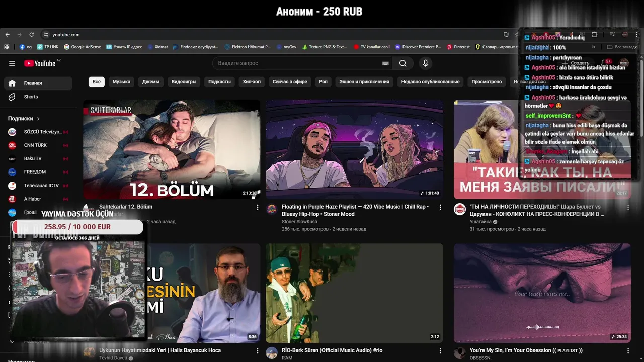
Task: Open the myGov bookmark
Action: coord(287,47)
